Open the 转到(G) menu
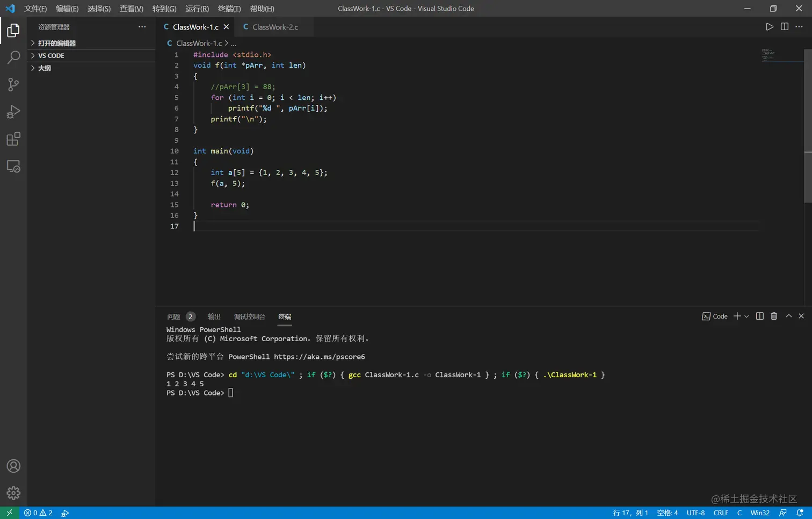Image resolution: width=812 pixels, height=519 pixels. (164, 9)
